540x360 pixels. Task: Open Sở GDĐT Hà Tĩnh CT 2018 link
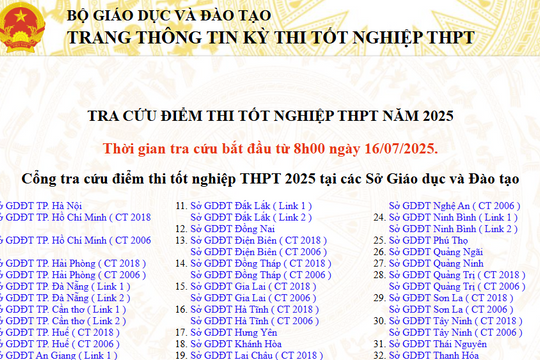click(x=255, y=309)
